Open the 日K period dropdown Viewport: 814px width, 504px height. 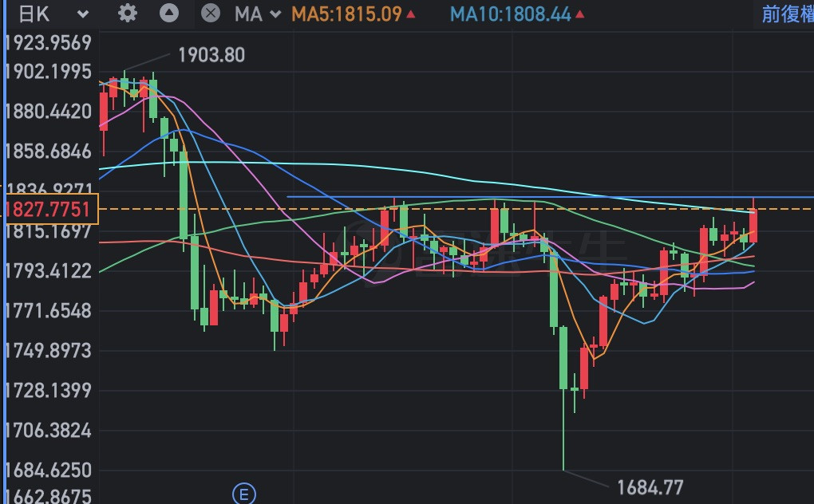53,14
